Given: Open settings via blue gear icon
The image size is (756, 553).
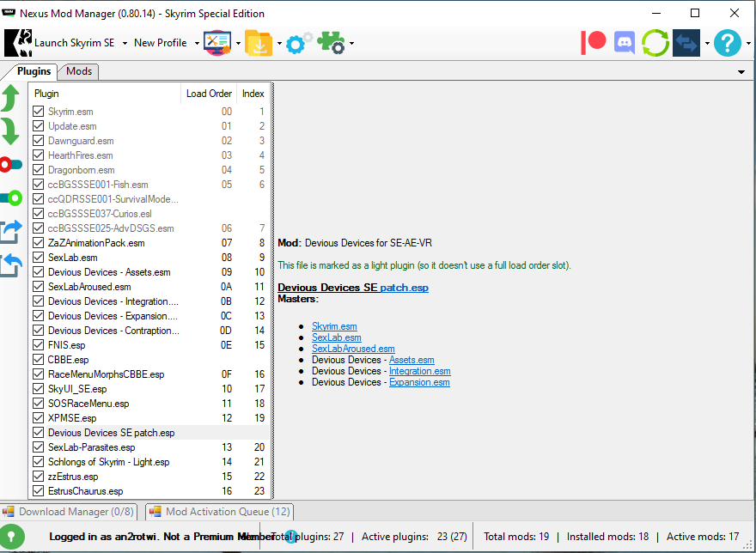Looking at the screenshot, I should coord(298,43).
